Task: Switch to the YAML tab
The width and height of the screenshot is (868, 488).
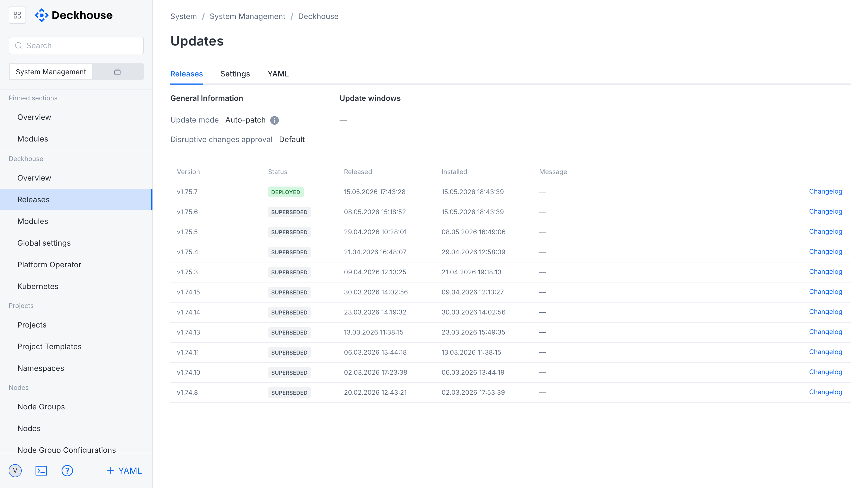Action: click(x=278, y=74)
